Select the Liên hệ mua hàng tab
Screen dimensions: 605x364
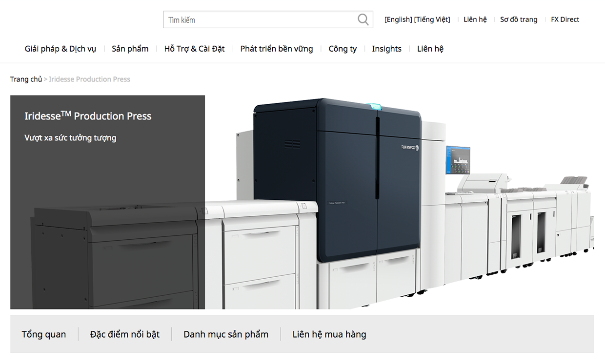coord(329,334)
